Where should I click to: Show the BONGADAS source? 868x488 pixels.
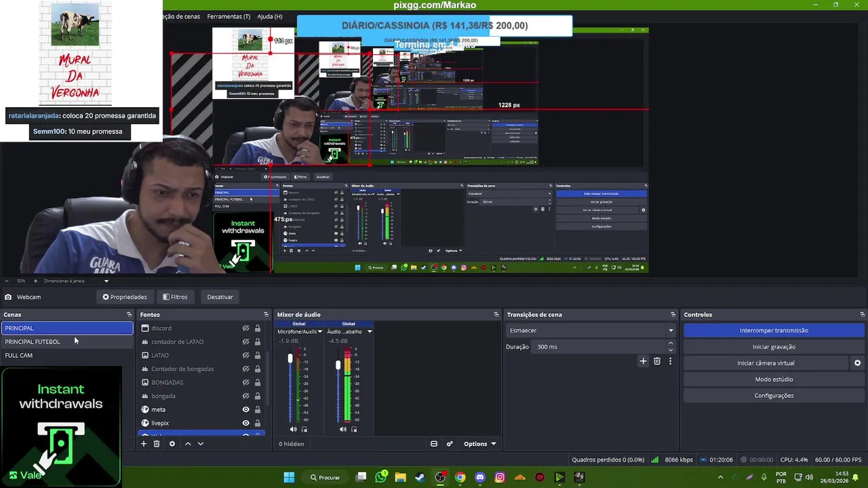pyautogui.click(x=246, y=382)
